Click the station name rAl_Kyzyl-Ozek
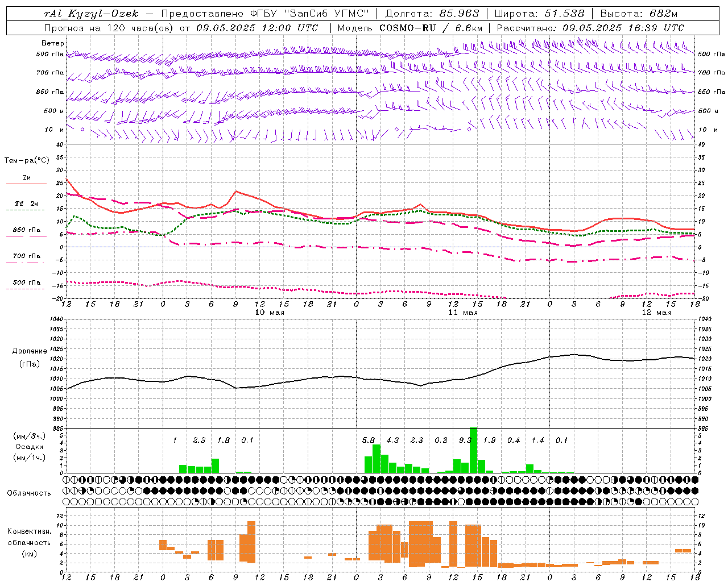Screen dimensions: 728x582 click(x=91, y=14)
